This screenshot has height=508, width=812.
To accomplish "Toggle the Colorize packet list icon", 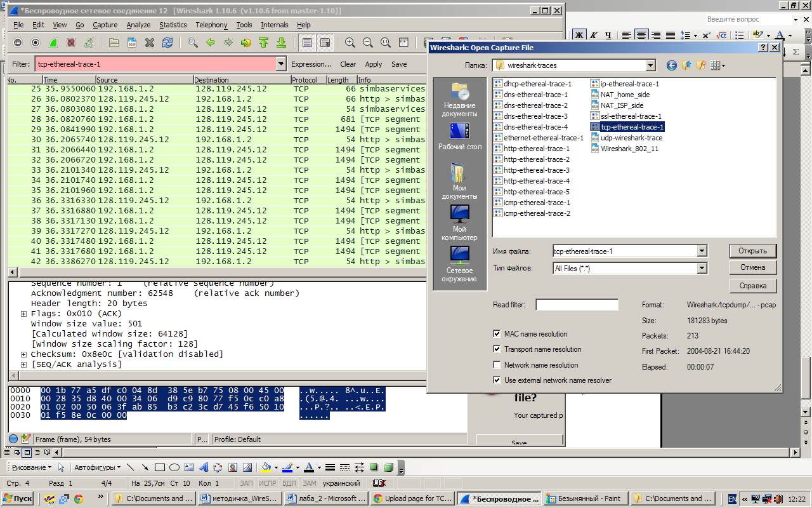I will [x=307, y=43].
